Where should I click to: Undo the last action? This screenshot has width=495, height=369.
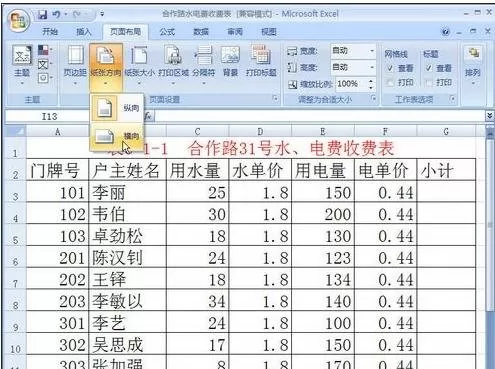56,14
